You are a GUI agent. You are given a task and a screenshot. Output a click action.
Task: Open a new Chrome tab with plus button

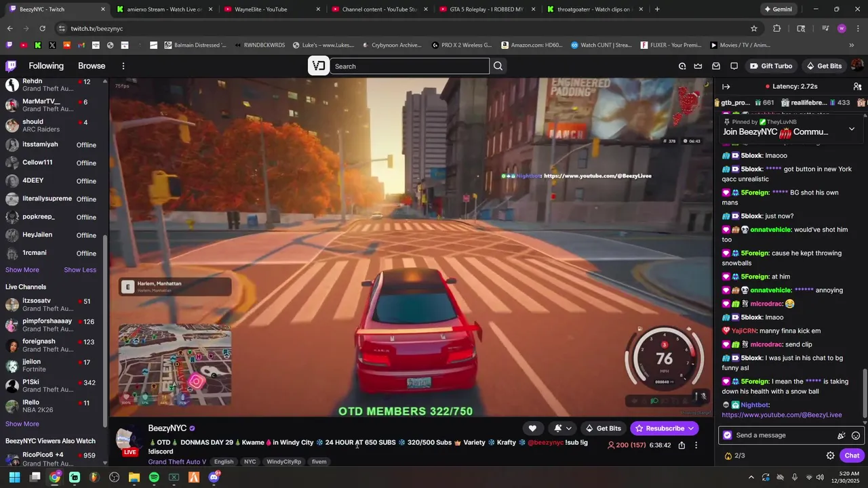pyautogui.click(x=657, y=9)
